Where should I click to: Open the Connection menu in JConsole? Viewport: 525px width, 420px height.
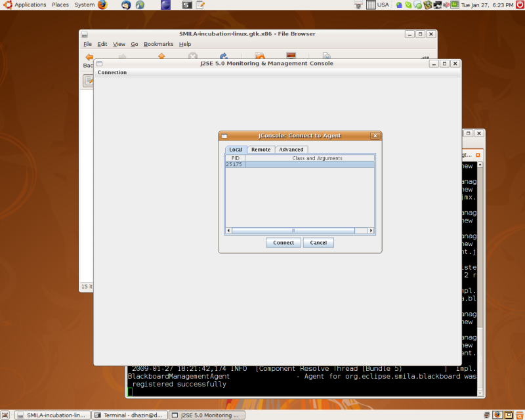click(x=112, y=72)
